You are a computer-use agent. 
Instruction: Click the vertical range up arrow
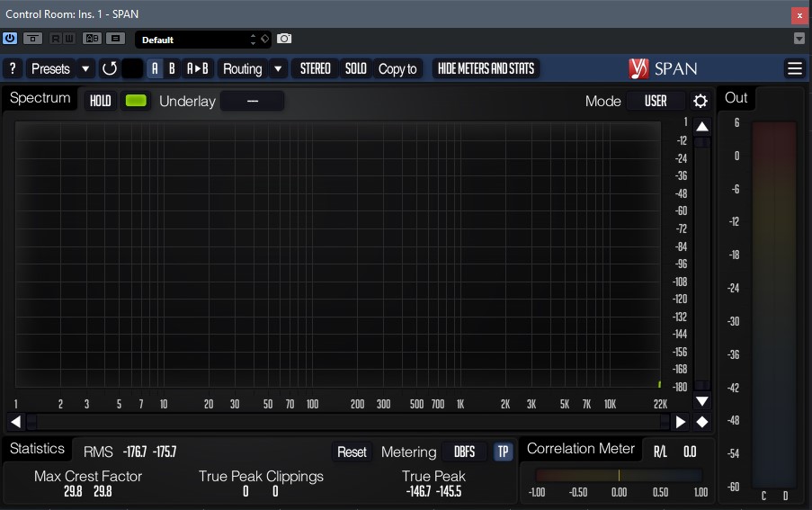pyautogui.click(x=702, y=126)
